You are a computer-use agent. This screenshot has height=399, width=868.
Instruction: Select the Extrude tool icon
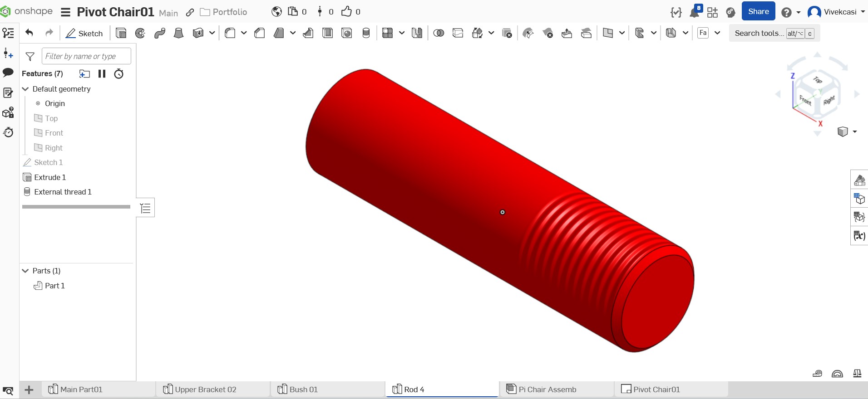[x=121, y=33]
